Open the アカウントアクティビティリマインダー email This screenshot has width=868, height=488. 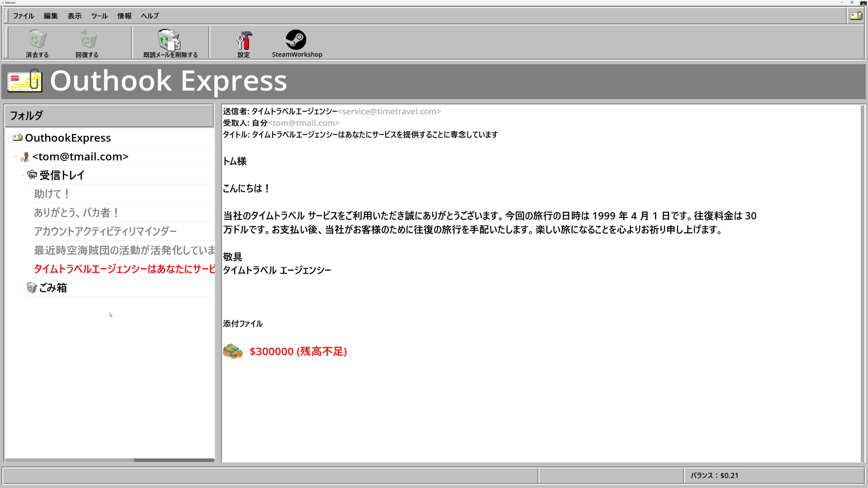(105, 231)
